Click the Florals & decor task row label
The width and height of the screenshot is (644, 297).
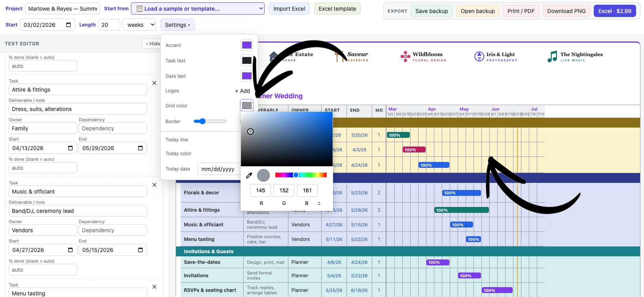point(201,193)
